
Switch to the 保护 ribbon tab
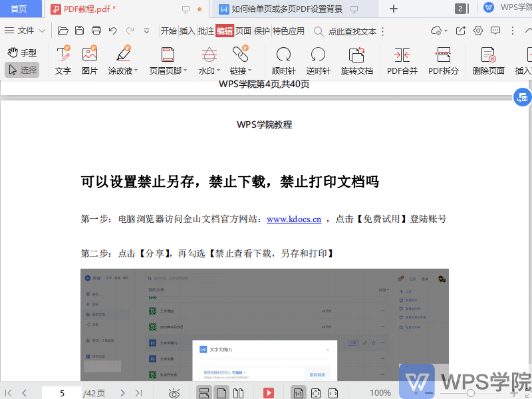(x=262, y=31)
